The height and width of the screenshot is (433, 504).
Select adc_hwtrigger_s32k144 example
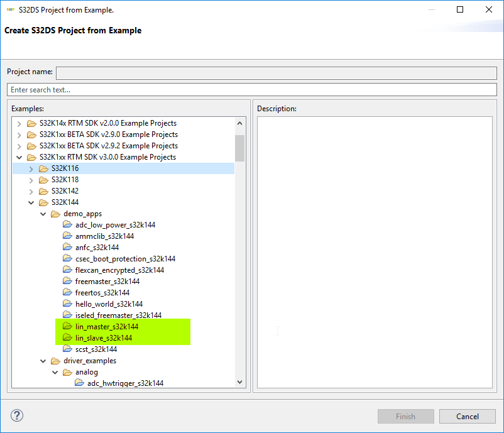[125, 383]
